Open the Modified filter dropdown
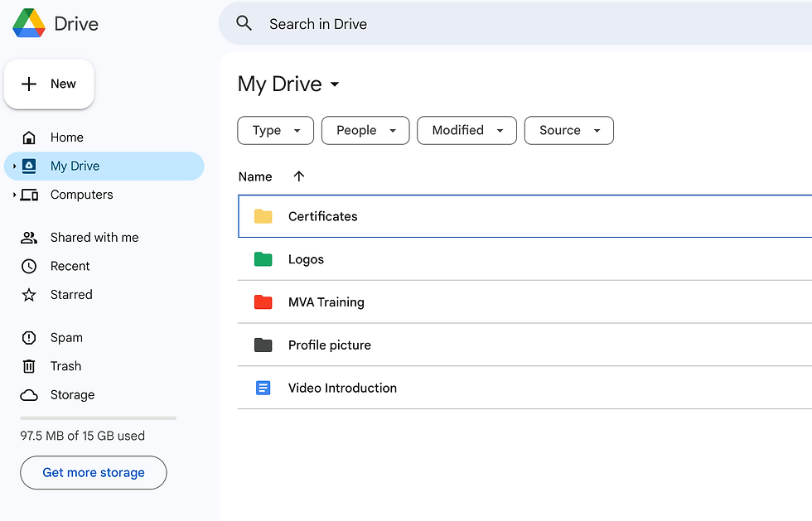812x521 pixels. pyautogui.click(x=466, y=130)
